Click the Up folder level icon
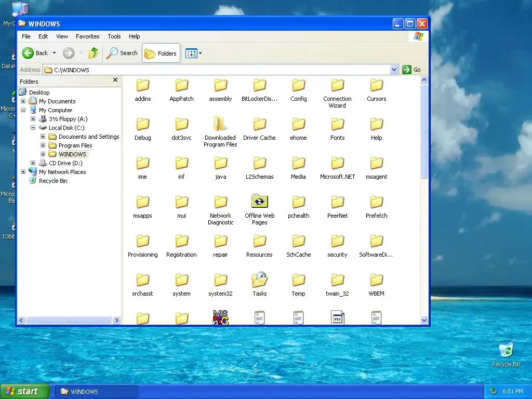 (x=94, y=53)
